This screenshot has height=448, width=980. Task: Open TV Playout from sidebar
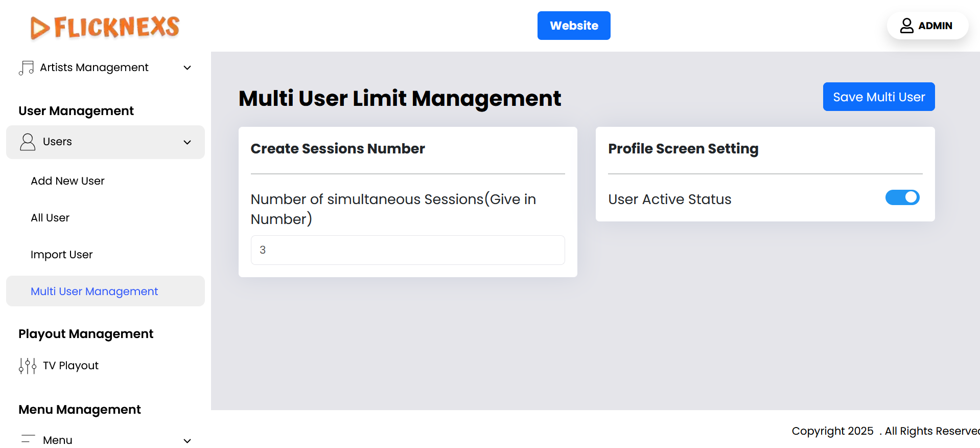[x=71, y=366]
